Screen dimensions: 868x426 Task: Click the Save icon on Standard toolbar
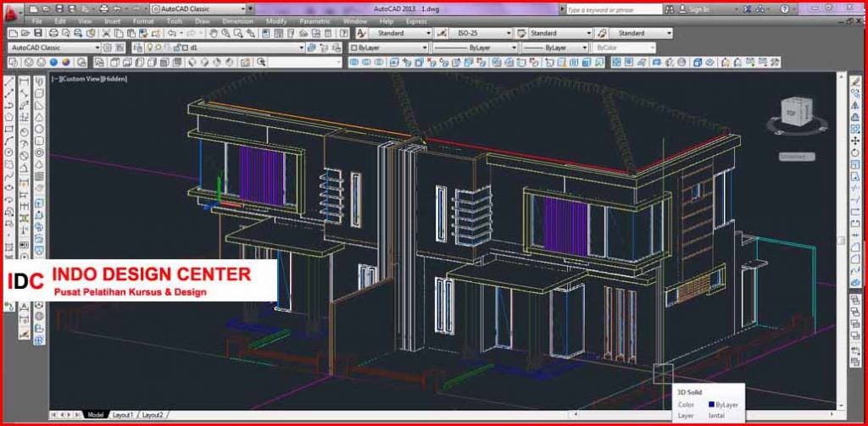pos(37,33)
